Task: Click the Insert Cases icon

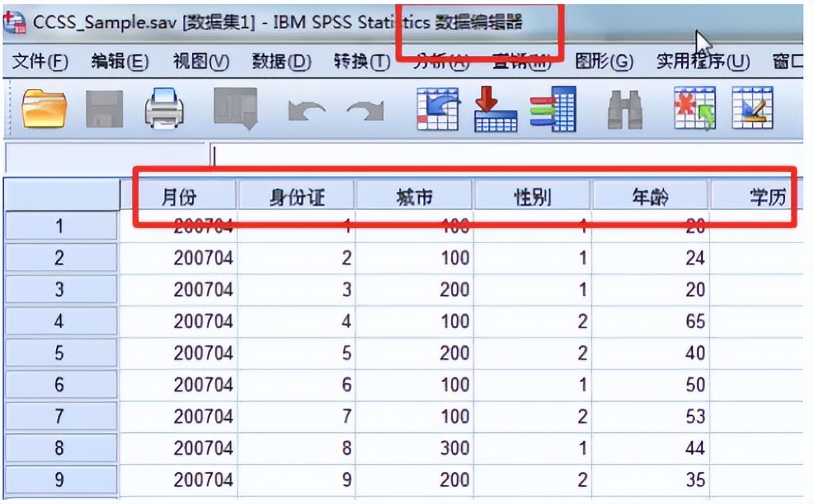Action: tap(694, 109)
